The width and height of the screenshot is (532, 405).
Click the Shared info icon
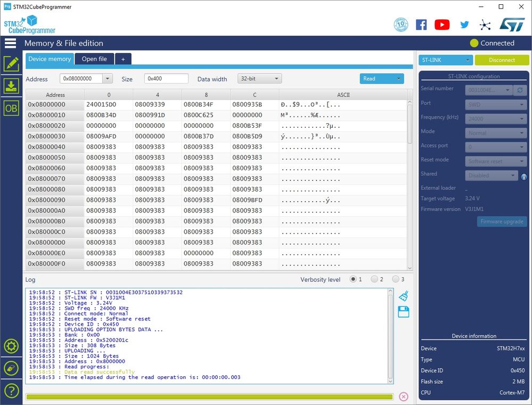(524, 177)
